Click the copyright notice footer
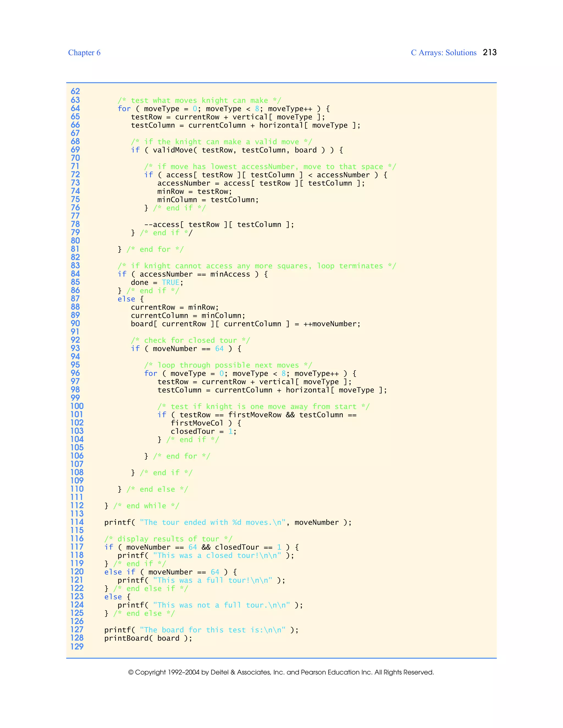Screen dimensions: 563x728 [x=281, y=672]
